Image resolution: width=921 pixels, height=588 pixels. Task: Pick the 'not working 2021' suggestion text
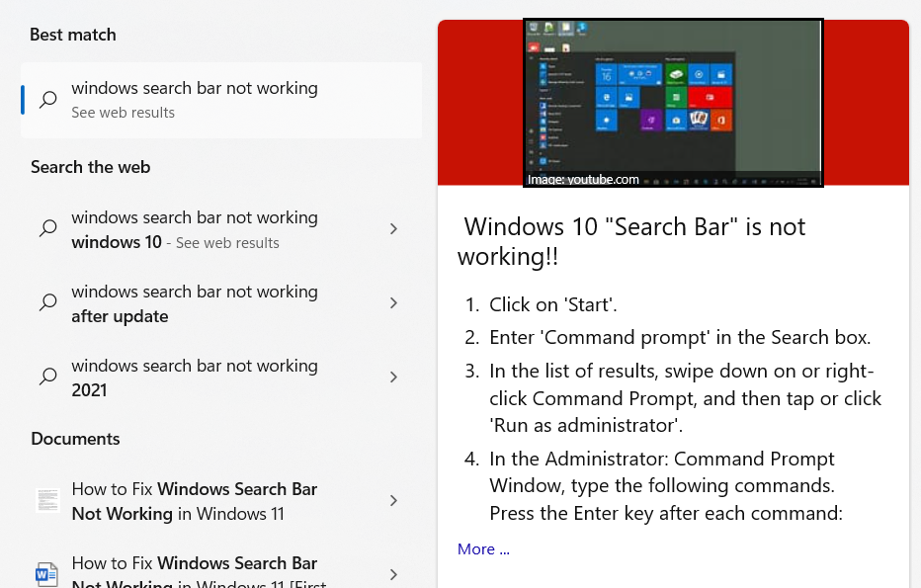tap(194, 378)
